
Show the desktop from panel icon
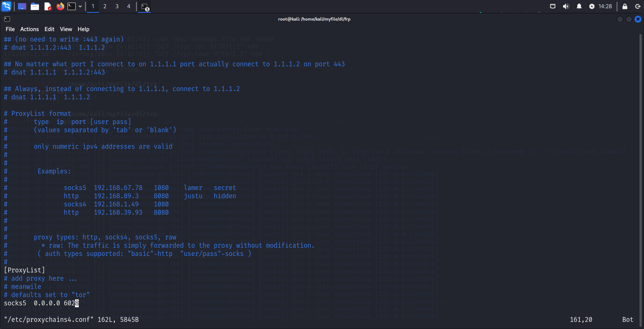tap(22, 6)
